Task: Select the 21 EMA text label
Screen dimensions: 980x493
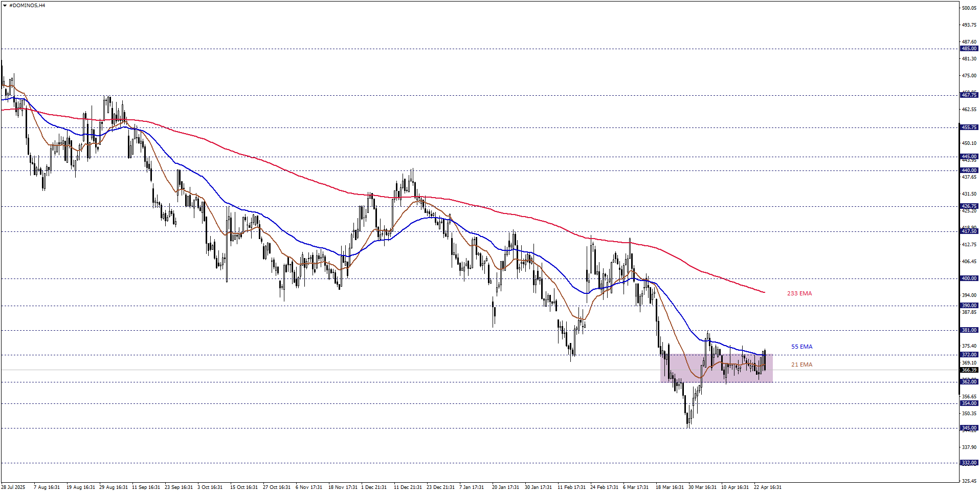Action: (801, 365)
